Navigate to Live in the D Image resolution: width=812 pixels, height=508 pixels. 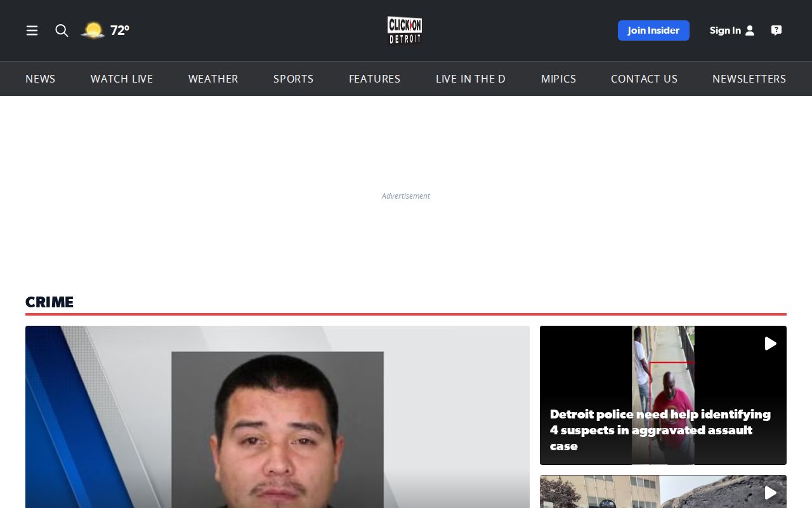click(471, 79)
